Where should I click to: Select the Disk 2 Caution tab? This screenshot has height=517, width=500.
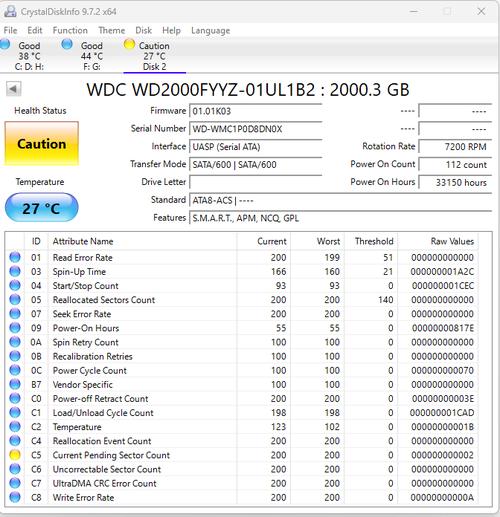coord(154,55)
